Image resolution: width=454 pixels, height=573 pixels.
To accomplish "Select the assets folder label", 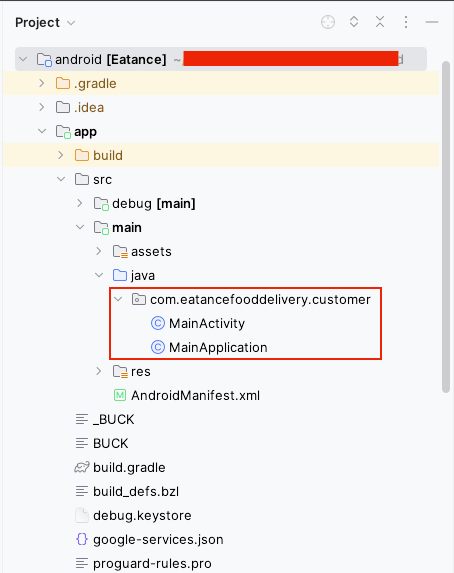I will (151, 252).
